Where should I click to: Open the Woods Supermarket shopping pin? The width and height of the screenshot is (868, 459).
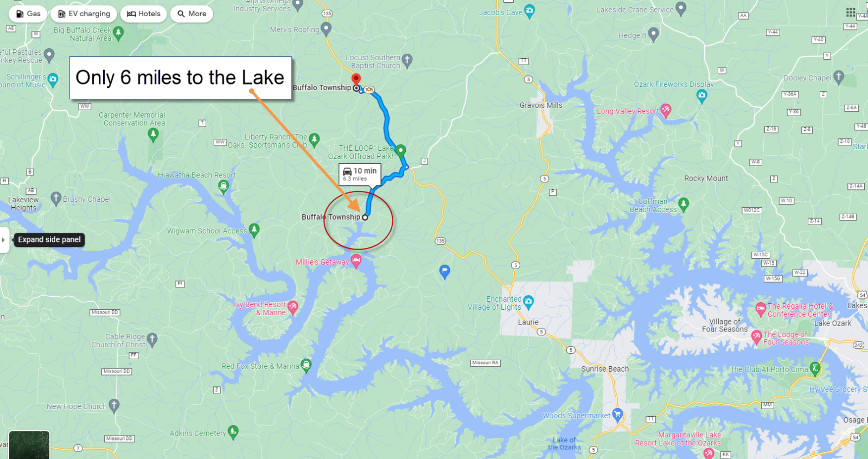coord(617,415)
